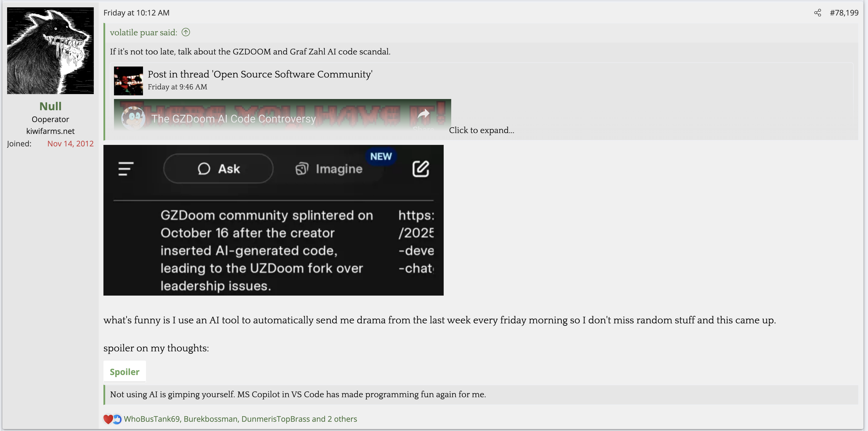Click the quoted post author thumbnail
868x431 pixels.
128,81
